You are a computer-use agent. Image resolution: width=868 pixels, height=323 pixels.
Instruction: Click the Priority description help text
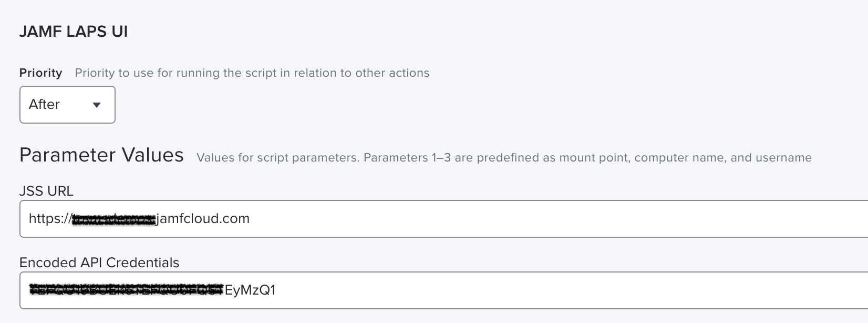(252, 73)
